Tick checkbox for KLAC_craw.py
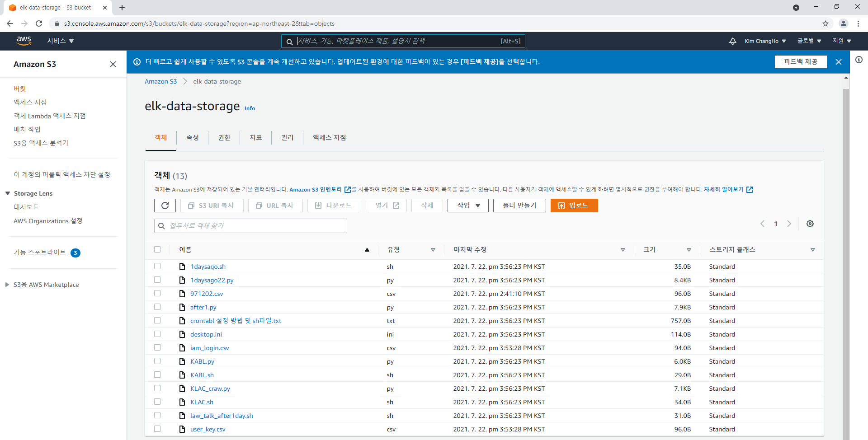The width and height of the screenshot is (868, 440). pyautogui.click(x=157, y=388)
